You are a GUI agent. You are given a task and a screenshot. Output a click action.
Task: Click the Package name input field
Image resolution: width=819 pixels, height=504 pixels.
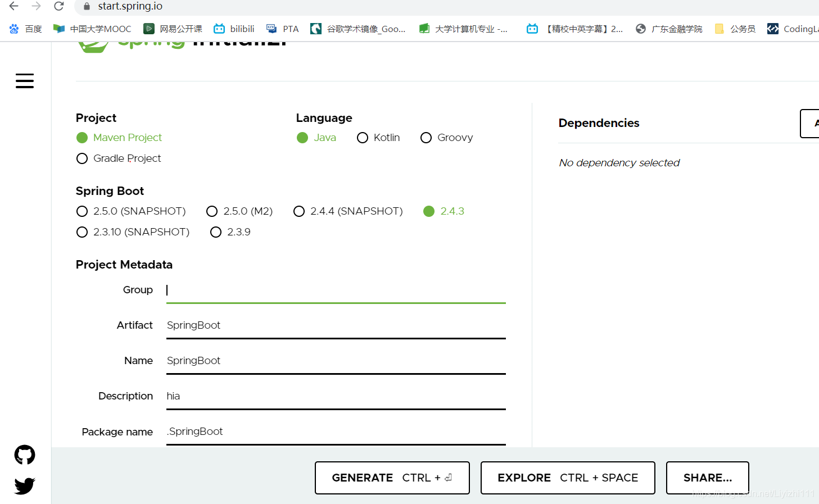coord(336,432)
